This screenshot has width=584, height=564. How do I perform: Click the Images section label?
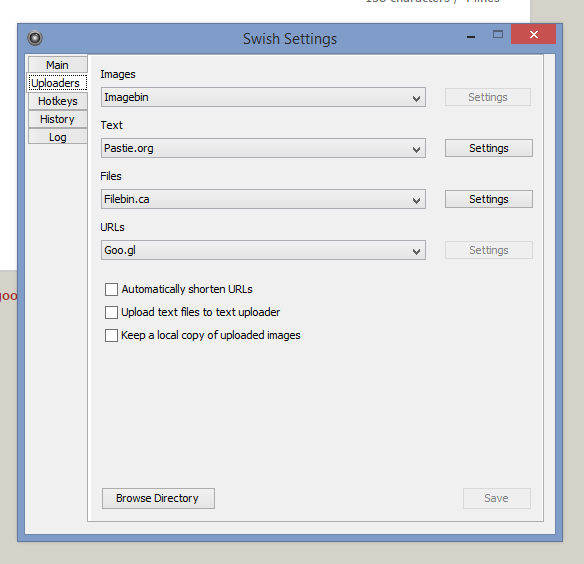(118, 75)
